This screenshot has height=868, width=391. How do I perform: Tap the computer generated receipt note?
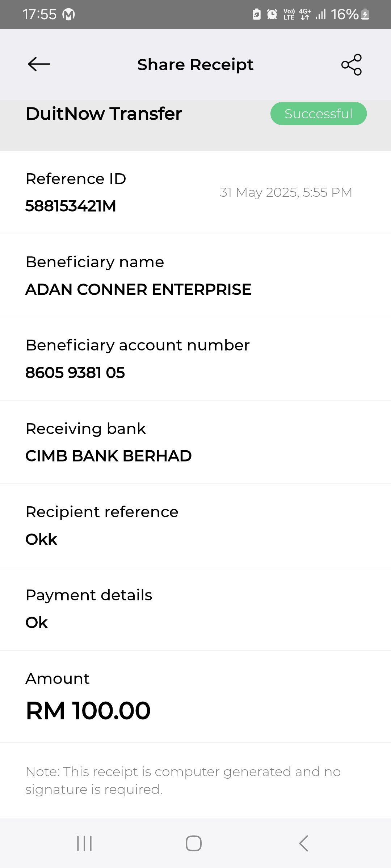click(183, 780)
